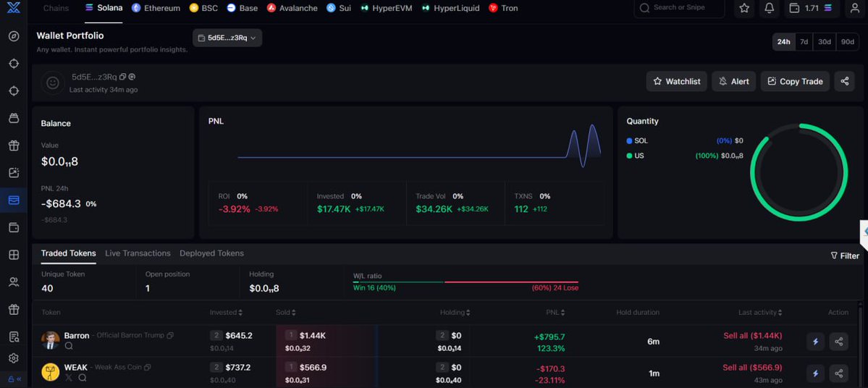This screenshot has width=868, height=388.
Task: Select the Avalanche chain tab
Action: tap(292, 8)
